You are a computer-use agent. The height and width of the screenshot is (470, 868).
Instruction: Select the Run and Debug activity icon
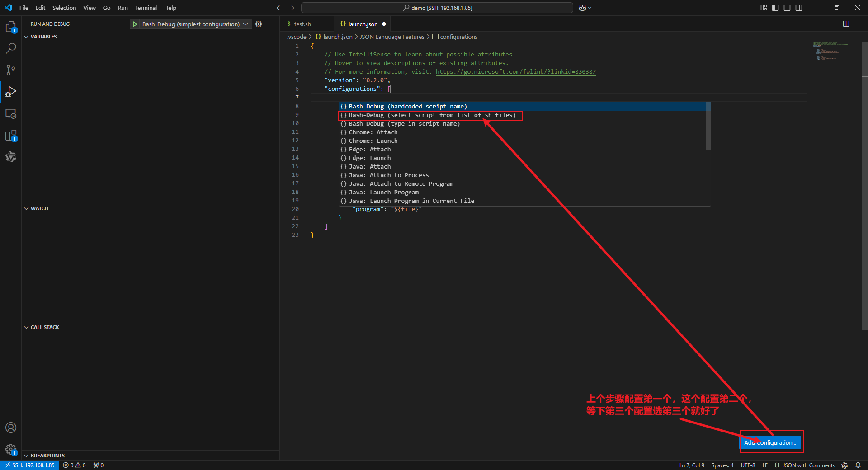[x=11, y=92]
